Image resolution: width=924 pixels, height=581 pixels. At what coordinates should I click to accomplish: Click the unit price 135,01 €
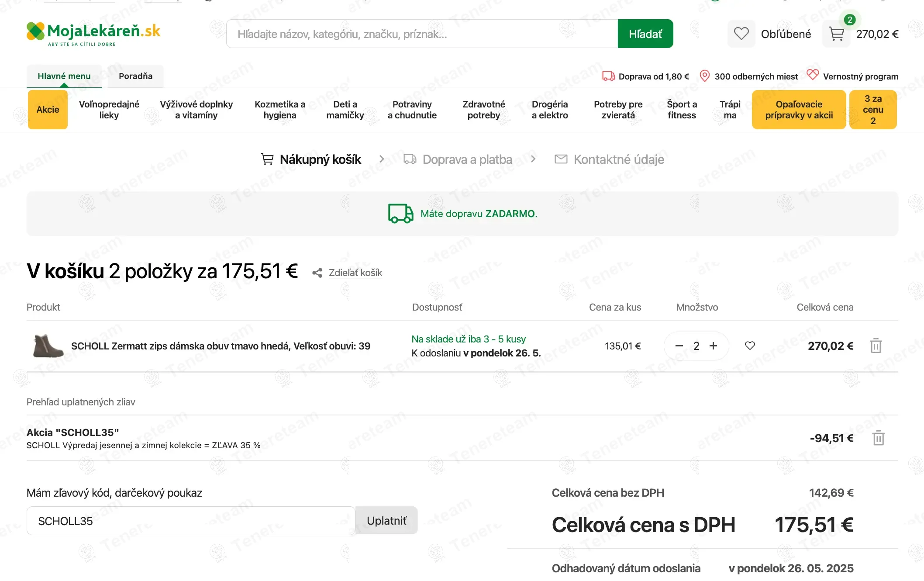623,346
